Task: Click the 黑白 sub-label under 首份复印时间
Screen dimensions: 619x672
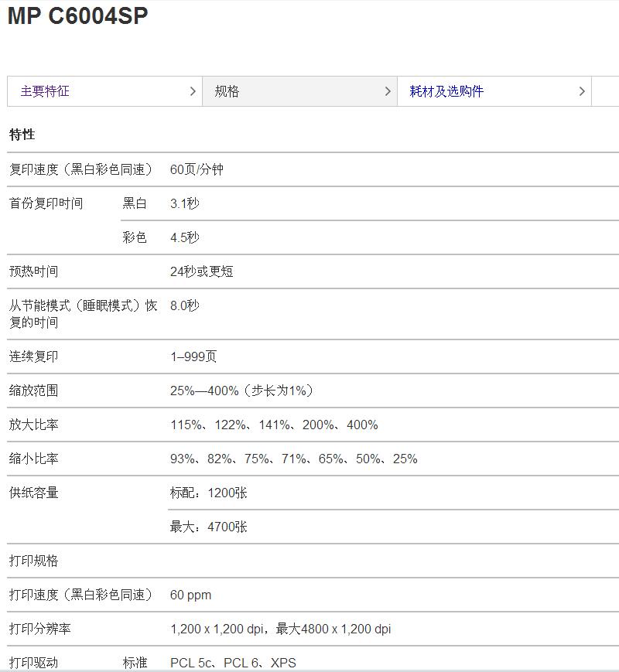Action: [x=135, y=203]
